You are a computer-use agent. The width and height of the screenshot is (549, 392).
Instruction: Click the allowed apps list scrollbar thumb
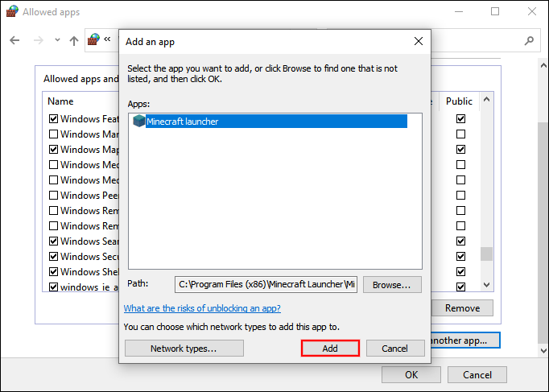(486, 254)
